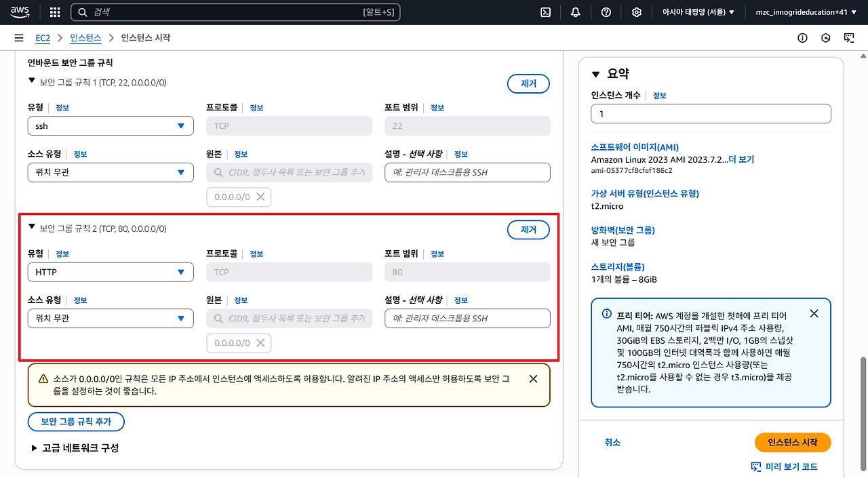Click 정보 next to 포트 범위 in rule 2
The width and height of the screenshot is (868, 478).
point(437,254)
